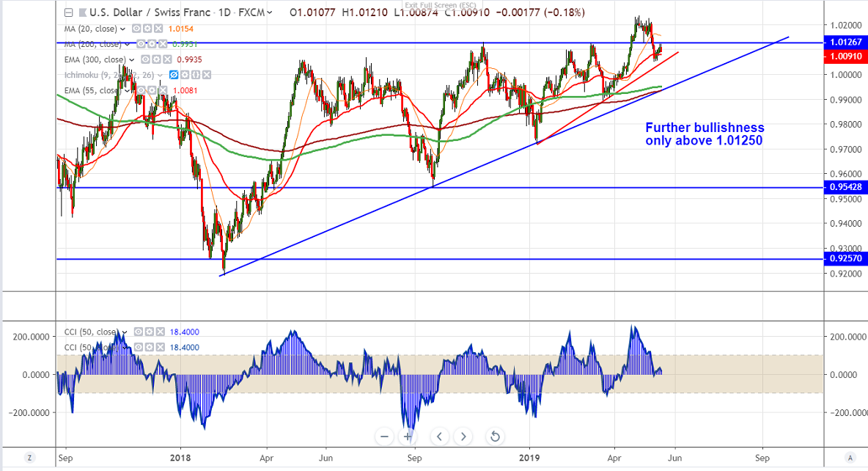This screenshot has width=868, height=471.
Task: Hide the MA (200, close) line
Action: pos(141,44)
